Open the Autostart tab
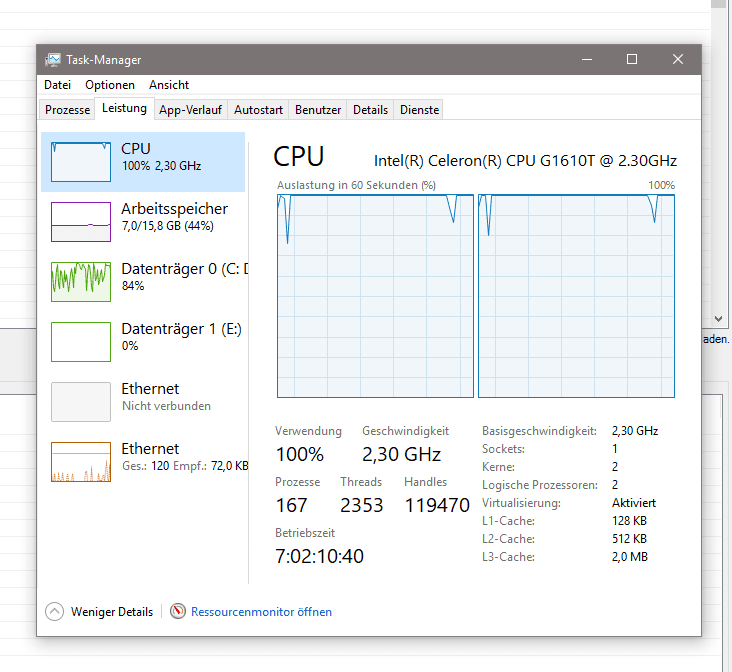The height and width of the screenshot is (672, 732). (x=258, y=110)
